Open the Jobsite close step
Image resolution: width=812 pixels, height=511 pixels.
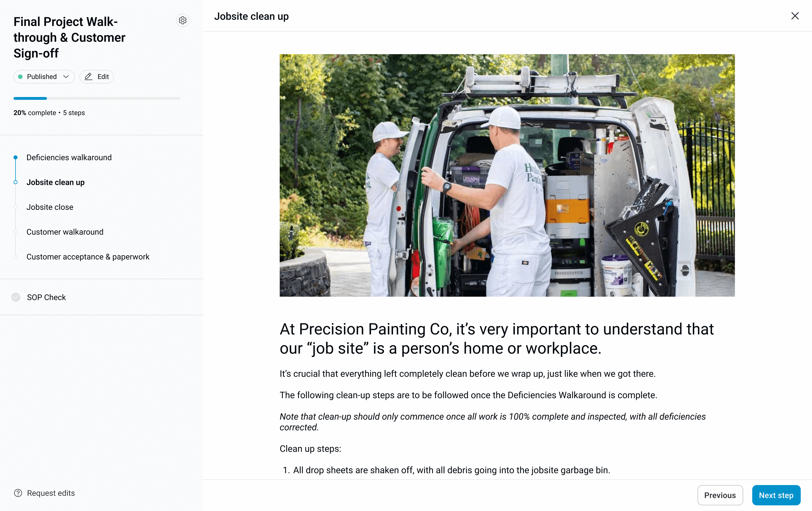point(50,207)
